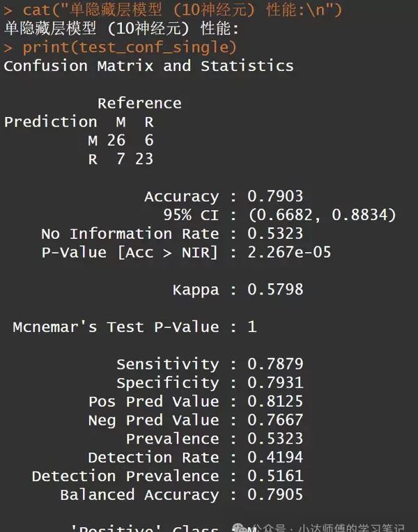Click the Sensitivity value 0.7879
Image resolution: width=418 pixels, height=532 pixels.
[x=275, y=364]
